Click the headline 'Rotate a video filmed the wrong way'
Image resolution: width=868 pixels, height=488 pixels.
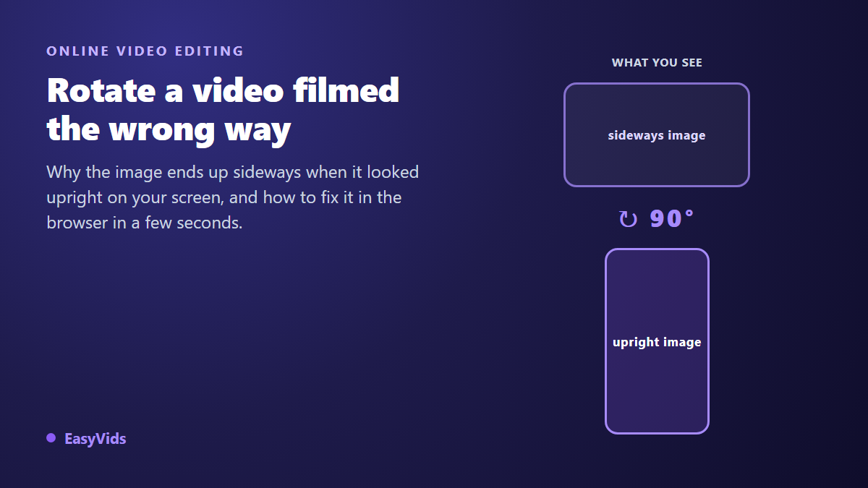click(223, 110)
